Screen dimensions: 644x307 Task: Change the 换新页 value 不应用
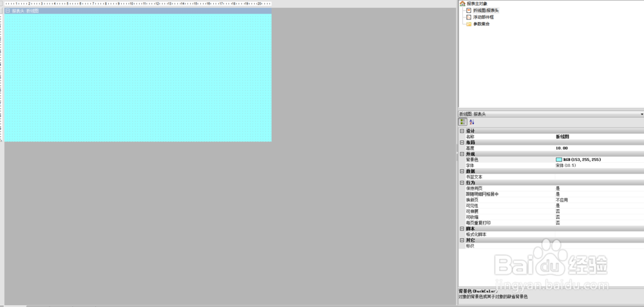click(x=562, y=200)
